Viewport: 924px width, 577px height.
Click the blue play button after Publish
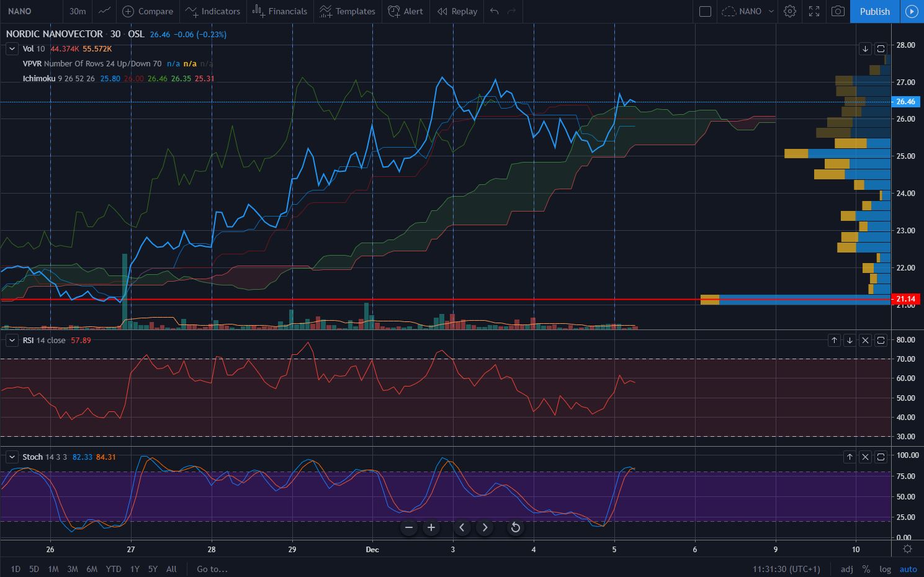[912, 11]
